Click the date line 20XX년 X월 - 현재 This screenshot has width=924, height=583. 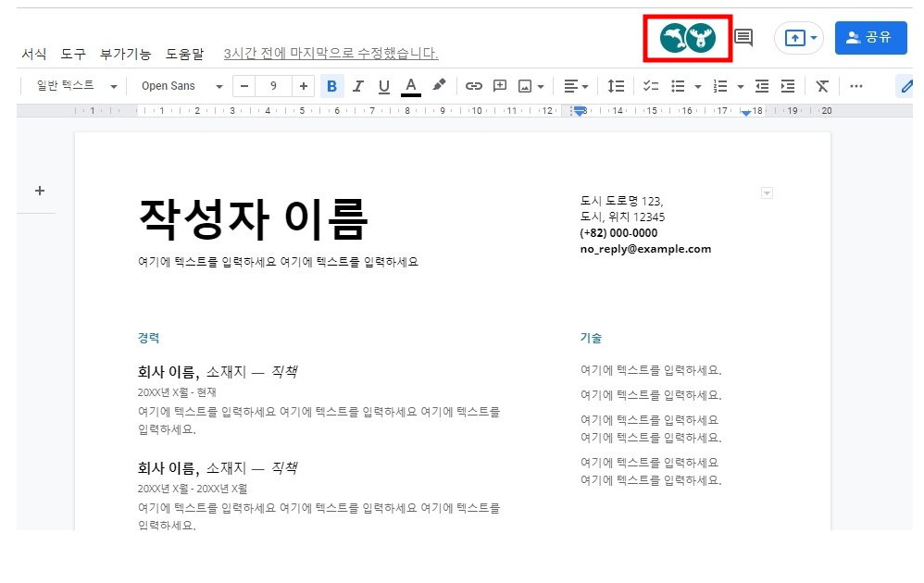[x=177, y=392]
